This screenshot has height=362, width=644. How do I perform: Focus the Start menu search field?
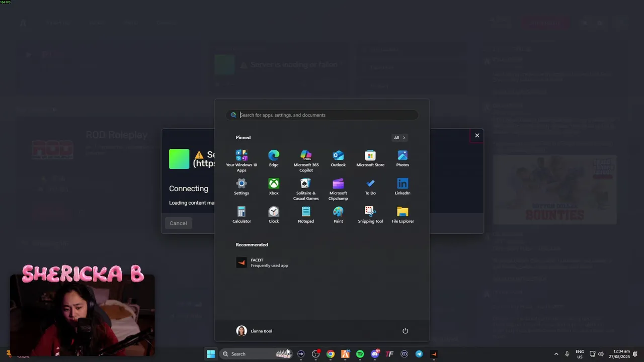(322, 115)
